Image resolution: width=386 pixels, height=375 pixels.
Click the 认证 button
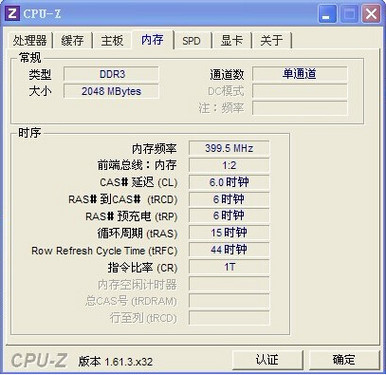(267, 360)
